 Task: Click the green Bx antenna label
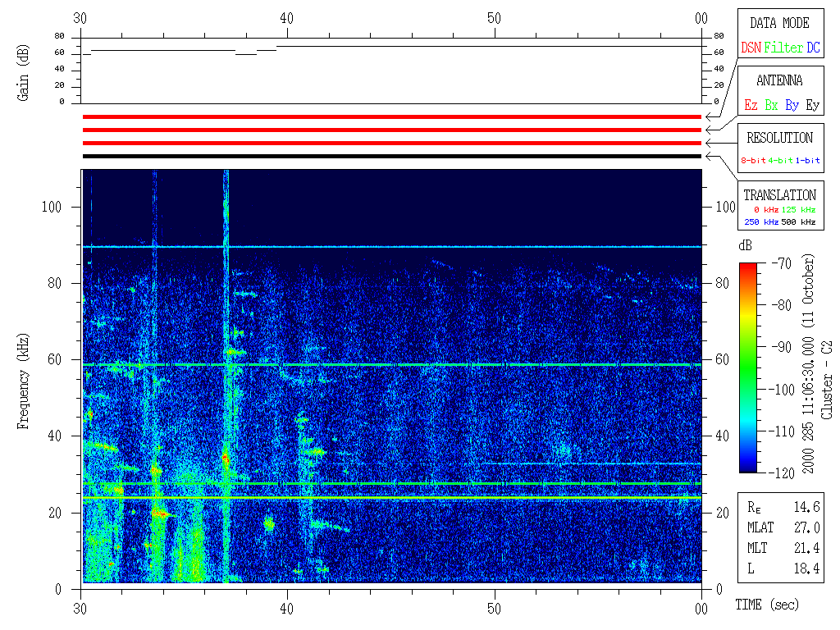coord(771,106)
